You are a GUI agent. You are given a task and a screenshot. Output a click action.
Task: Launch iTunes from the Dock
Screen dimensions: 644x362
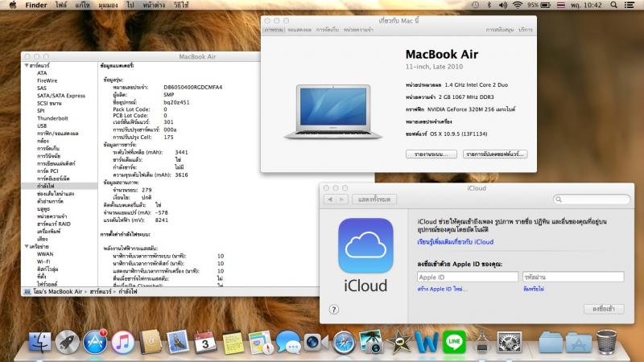pyautogui.click(x=122, y=343)
